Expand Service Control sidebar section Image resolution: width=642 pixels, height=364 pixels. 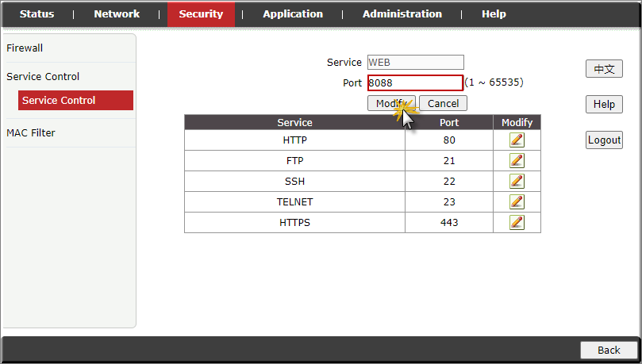43,77
